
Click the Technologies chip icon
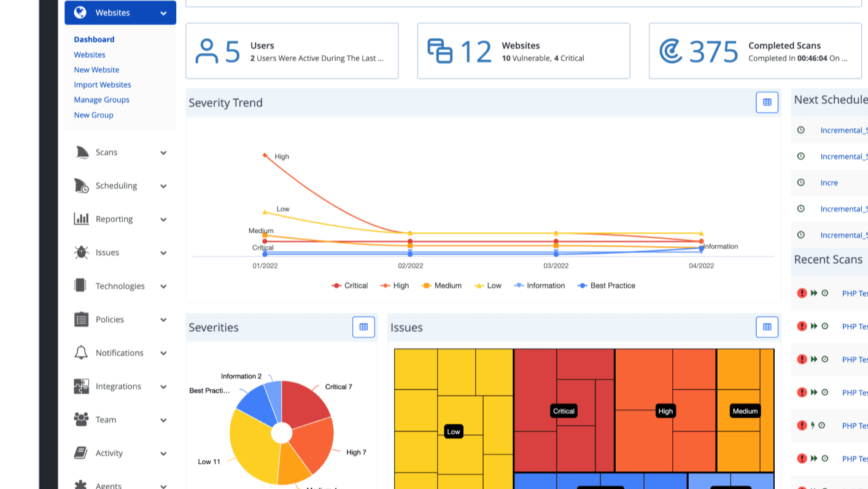tap(80, 286)
